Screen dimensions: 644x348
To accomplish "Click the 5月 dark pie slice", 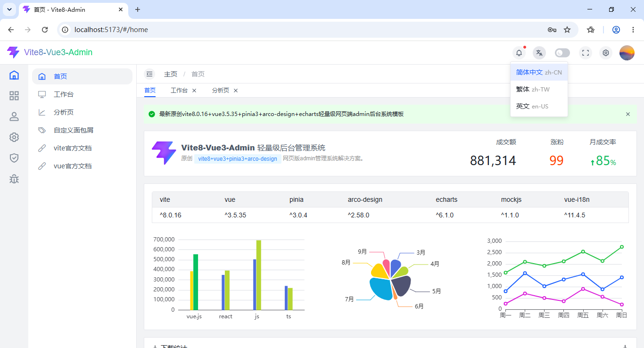I will click(402, 285).
